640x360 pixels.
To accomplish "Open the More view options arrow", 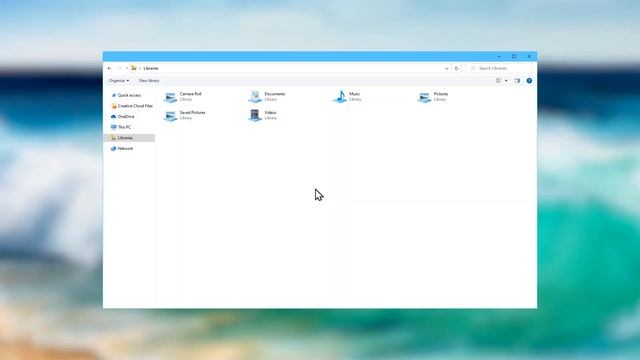I will pos(506,81).
